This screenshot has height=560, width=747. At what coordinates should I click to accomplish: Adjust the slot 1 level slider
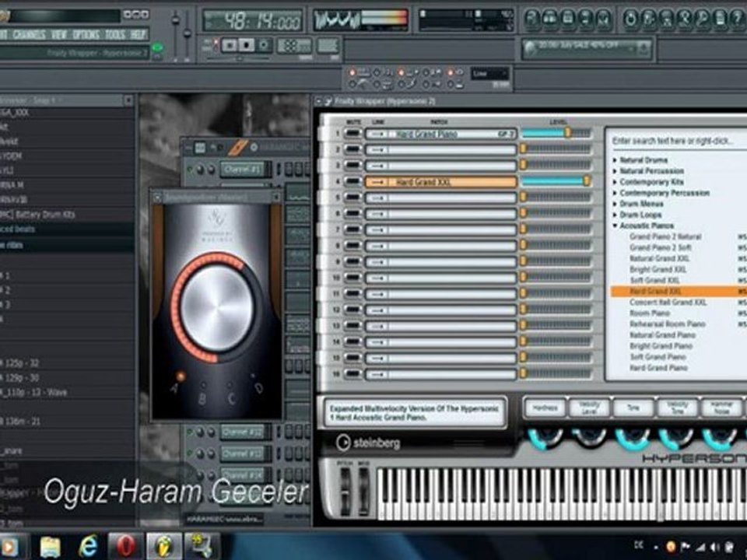tap(556, 133)
